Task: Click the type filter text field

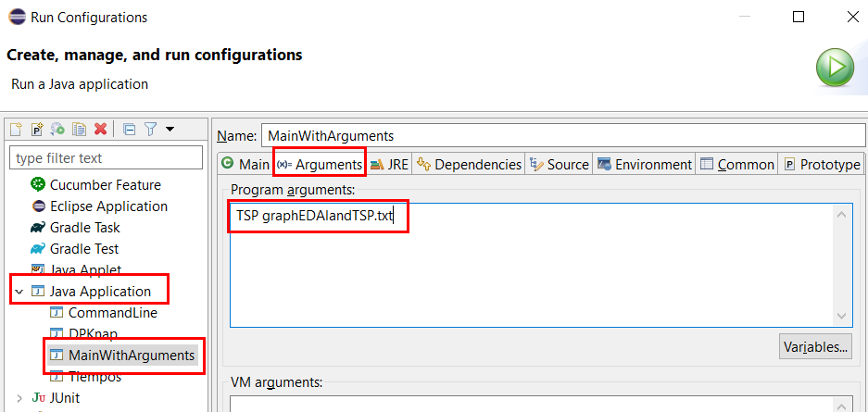Action: pos(107,158)
